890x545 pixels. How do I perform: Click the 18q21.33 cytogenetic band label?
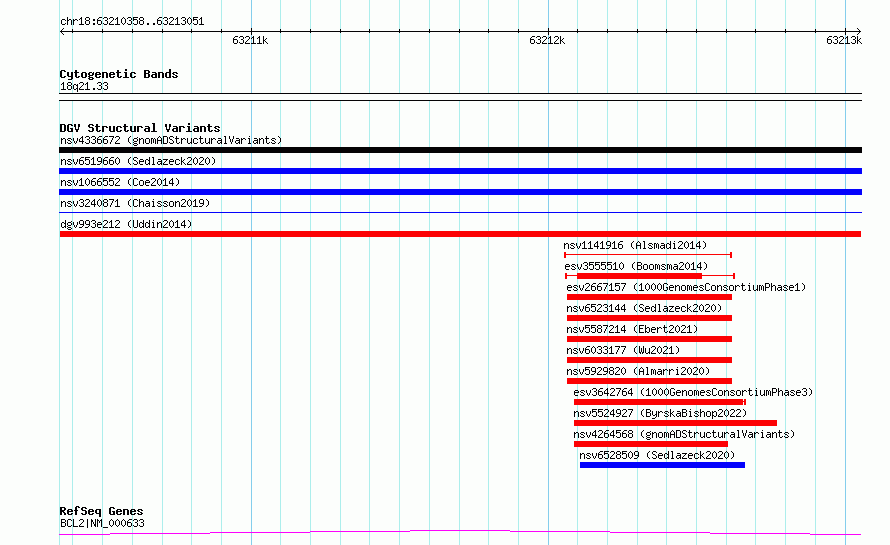[84, 86]
